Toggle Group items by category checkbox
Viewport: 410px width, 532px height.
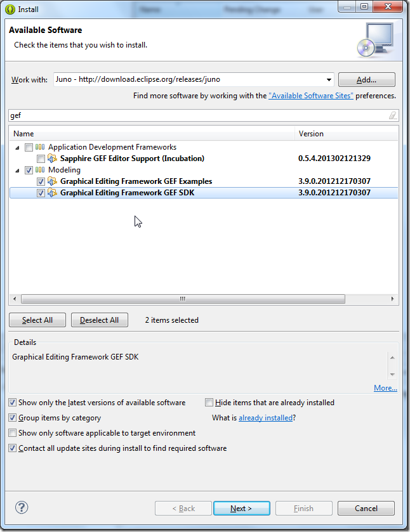pyautogui.click(x=13, y=418)
